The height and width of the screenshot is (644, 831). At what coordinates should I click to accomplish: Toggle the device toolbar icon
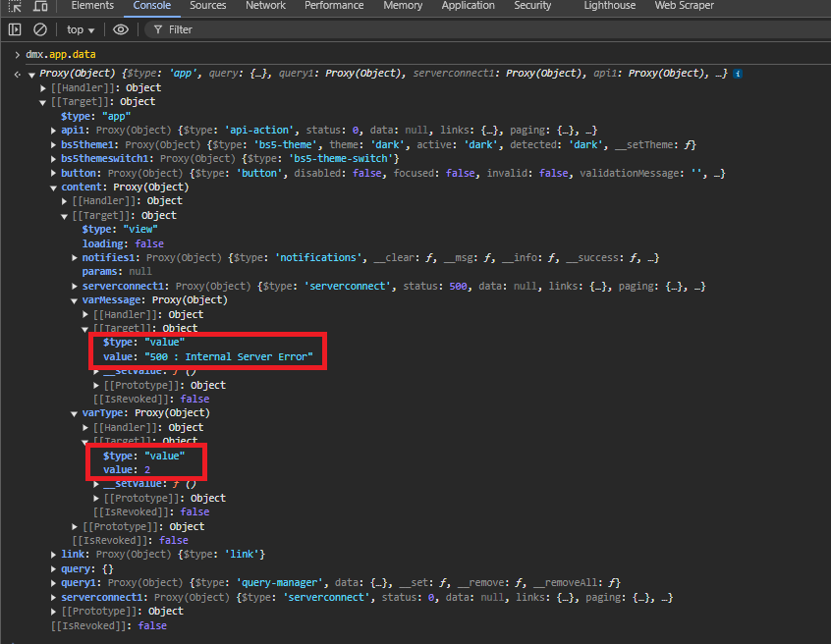point(40,6)
